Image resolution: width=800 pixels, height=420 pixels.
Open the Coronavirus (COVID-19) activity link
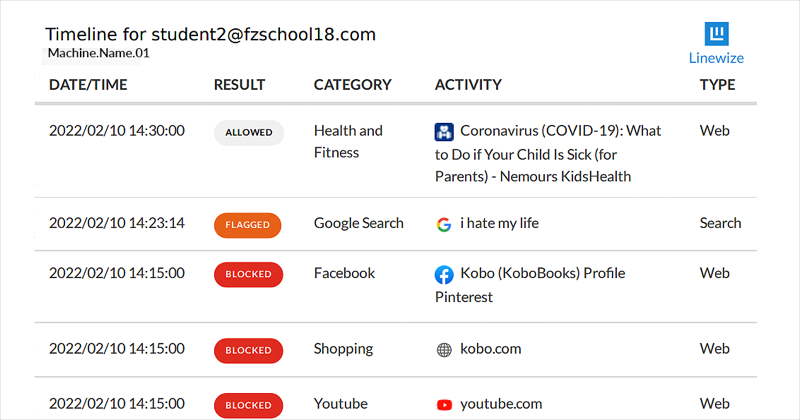coord(548,154)
